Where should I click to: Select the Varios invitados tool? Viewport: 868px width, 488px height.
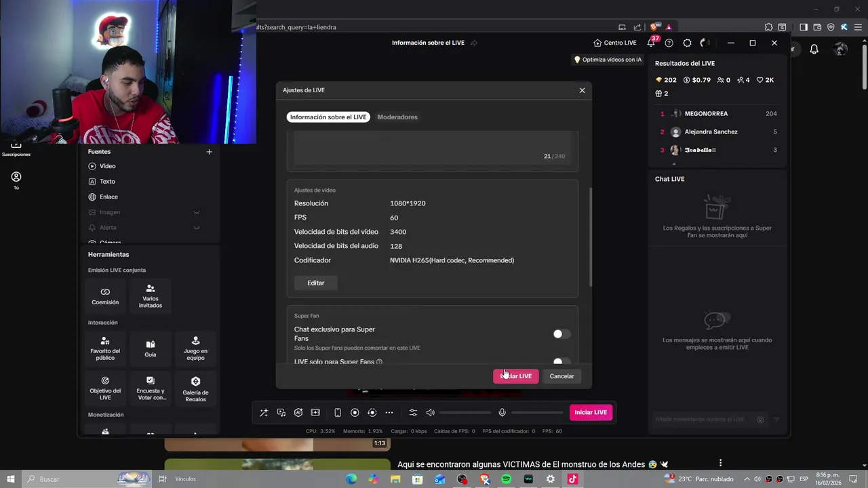tap(151, 296)
